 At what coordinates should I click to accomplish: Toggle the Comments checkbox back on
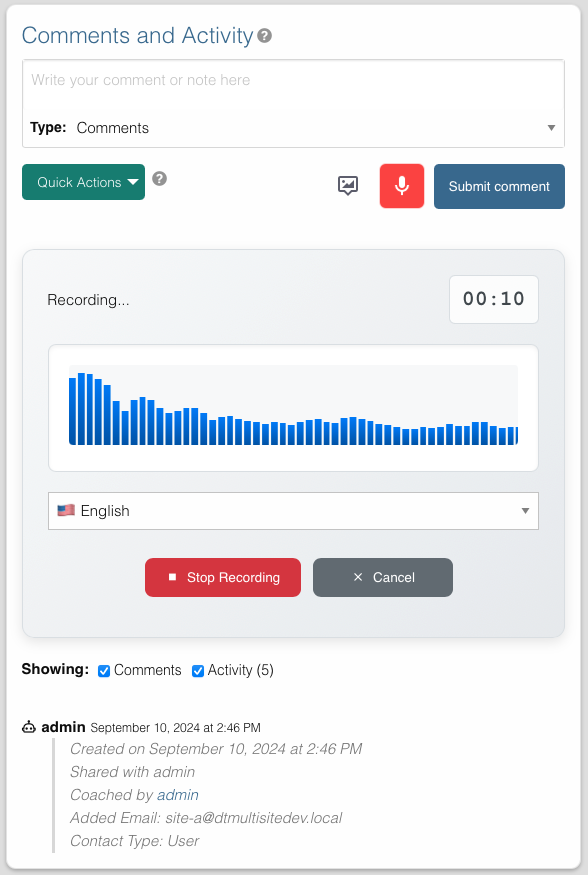pos(103,670)
